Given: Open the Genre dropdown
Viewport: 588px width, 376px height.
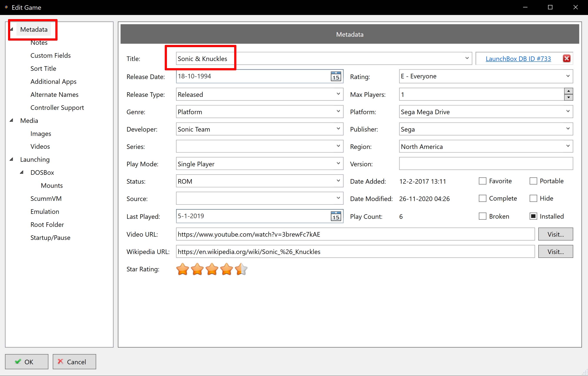Looking at the screenshot, I should click(338, 111).
